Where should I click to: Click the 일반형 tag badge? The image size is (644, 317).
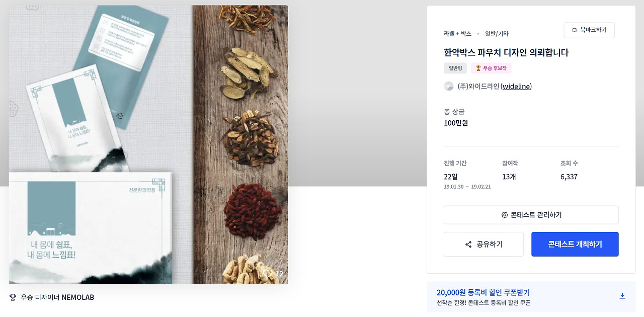click(x=455, y=68)
